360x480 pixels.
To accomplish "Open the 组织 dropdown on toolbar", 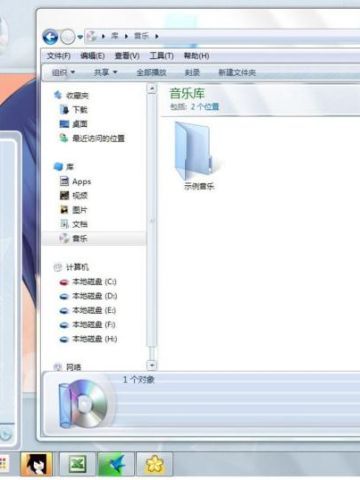I will (63, 72).
